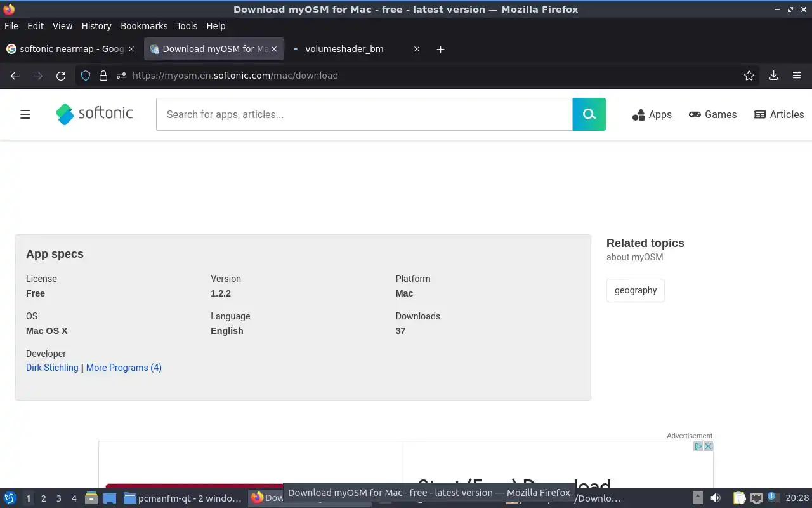This screenshot has height=508, width=812.
Task: Click the geography topic tag
Action: tap(636, 290)
